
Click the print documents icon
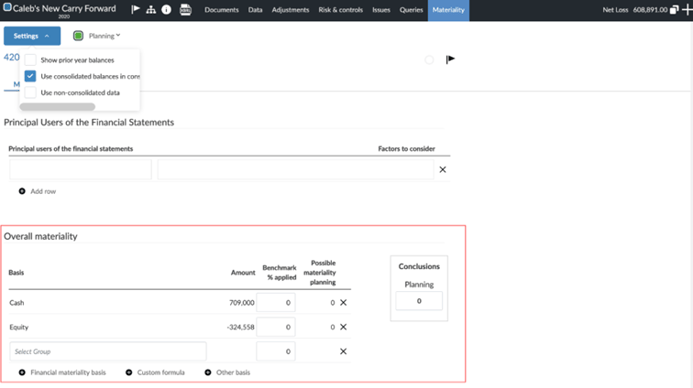pyautogui.click(x=186, y=9)
